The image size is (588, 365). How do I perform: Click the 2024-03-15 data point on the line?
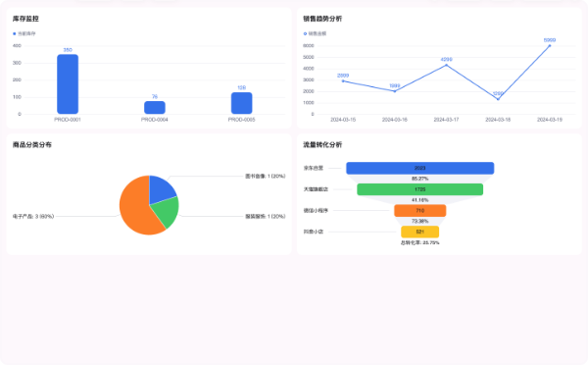point(343,80)
